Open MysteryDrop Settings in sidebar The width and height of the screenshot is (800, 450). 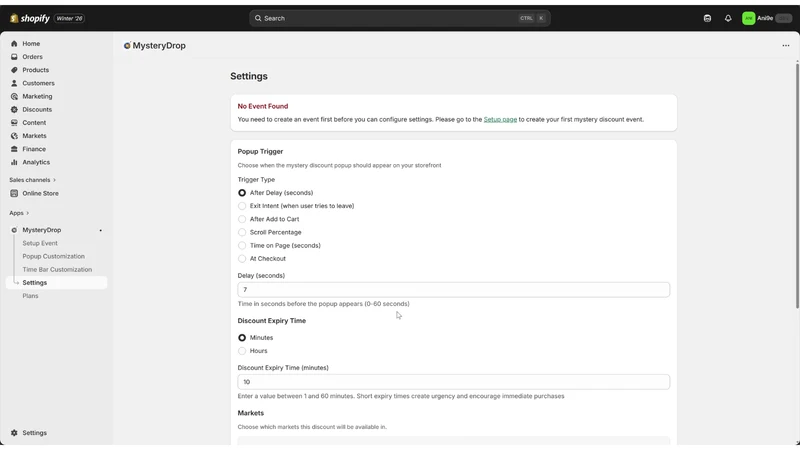tap(56, 283)
